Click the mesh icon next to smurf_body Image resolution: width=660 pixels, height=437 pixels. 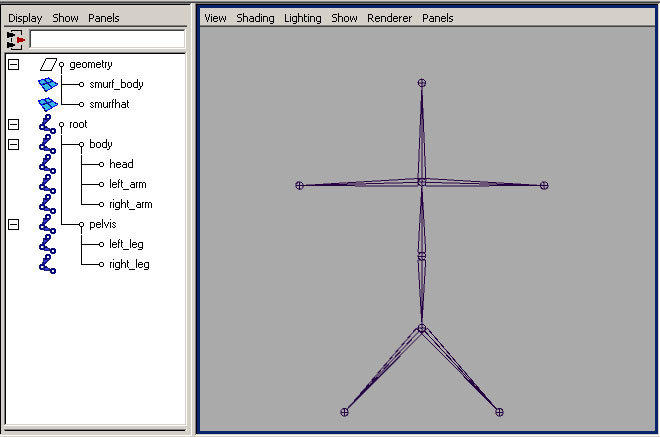pyautogui.click(x=47, y=84)
